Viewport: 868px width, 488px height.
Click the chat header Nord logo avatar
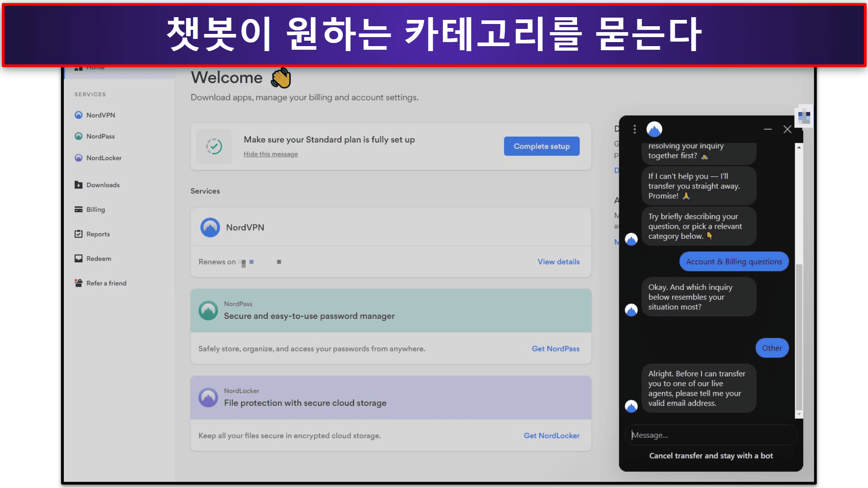click(x=655, y=129)
